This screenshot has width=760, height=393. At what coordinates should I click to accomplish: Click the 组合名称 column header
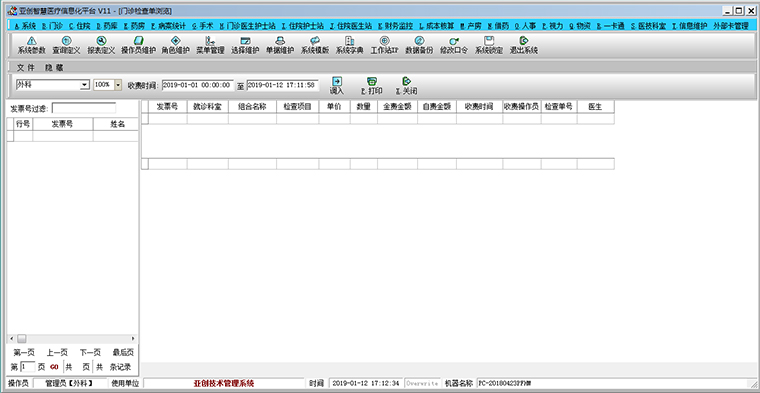253,107
